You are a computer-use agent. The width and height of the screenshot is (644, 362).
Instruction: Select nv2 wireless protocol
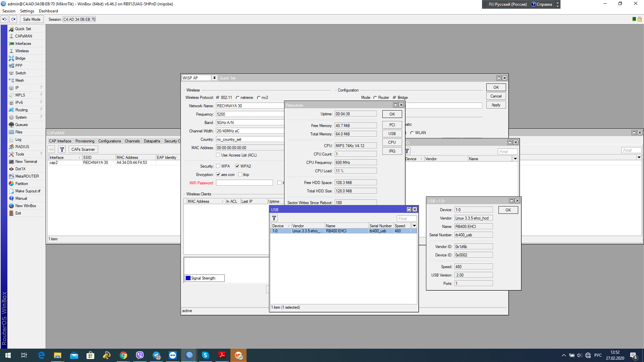pos(259,98)
